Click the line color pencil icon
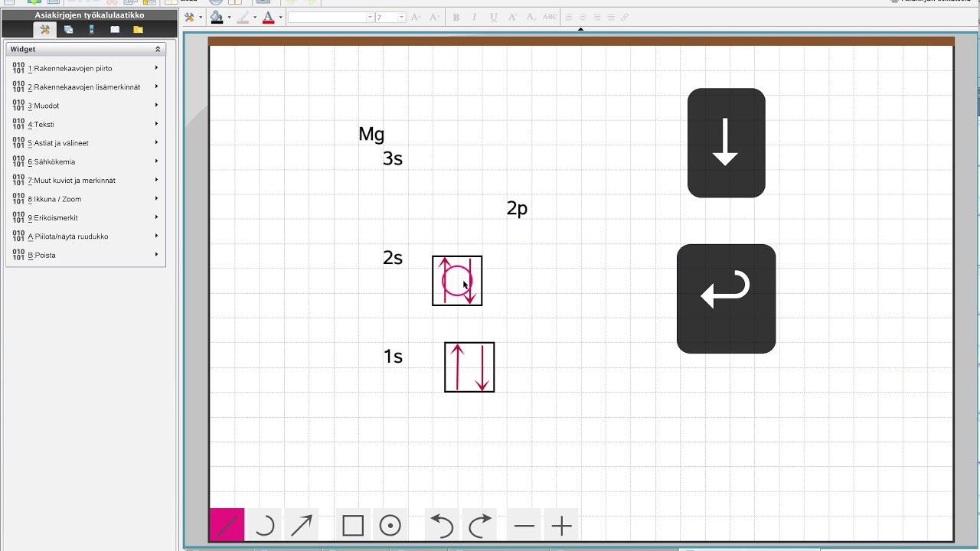 coord(243,17)
